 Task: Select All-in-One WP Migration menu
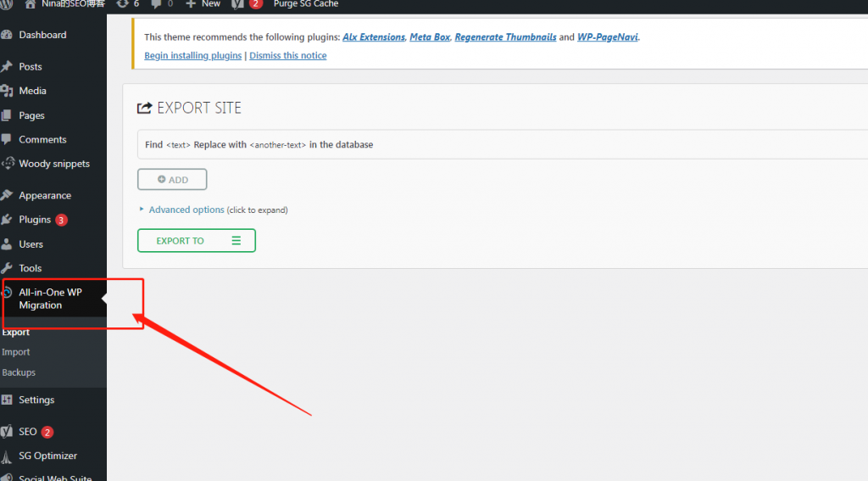click(50, 298)
